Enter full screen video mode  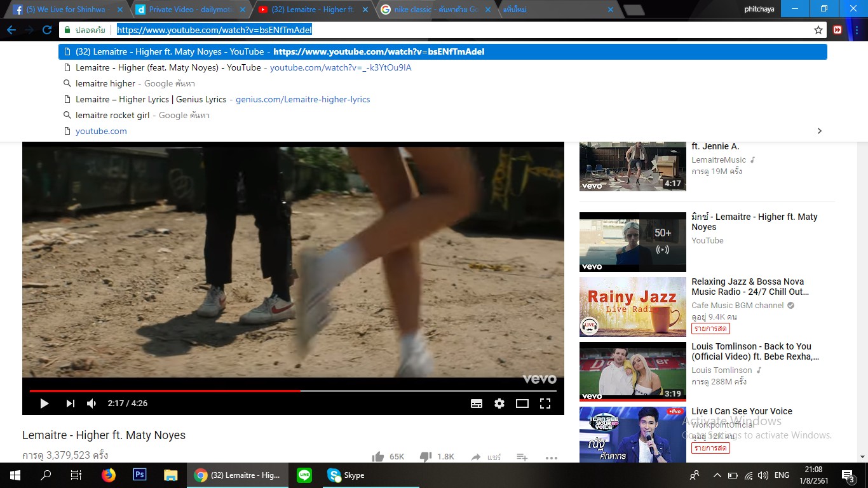click(x=545, y=403)
